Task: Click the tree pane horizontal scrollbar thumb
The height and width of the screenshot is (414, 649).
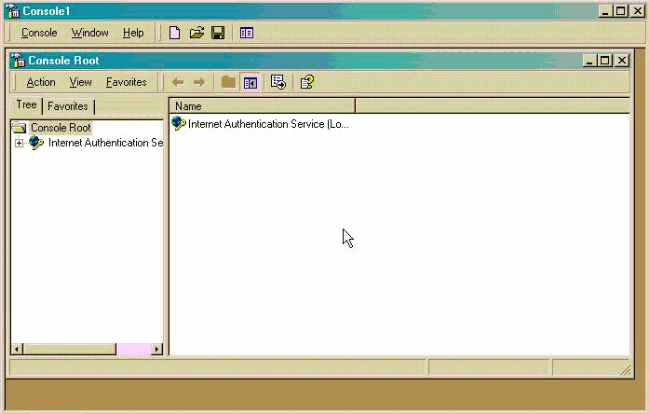Action: coord(69,349)
